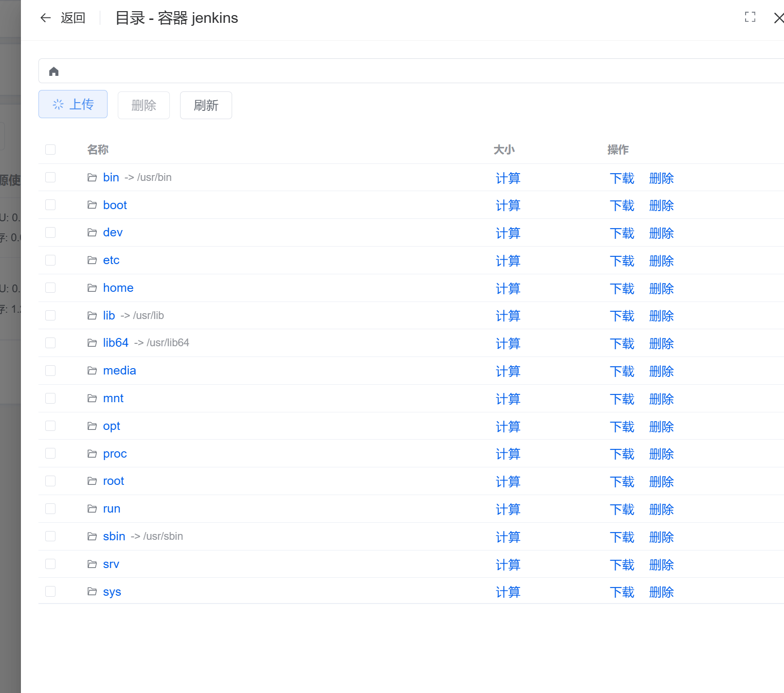The width and height of the screenshot is (784, 693).
Task: Click the folder icon next to sys
Action: pos(92,591)
